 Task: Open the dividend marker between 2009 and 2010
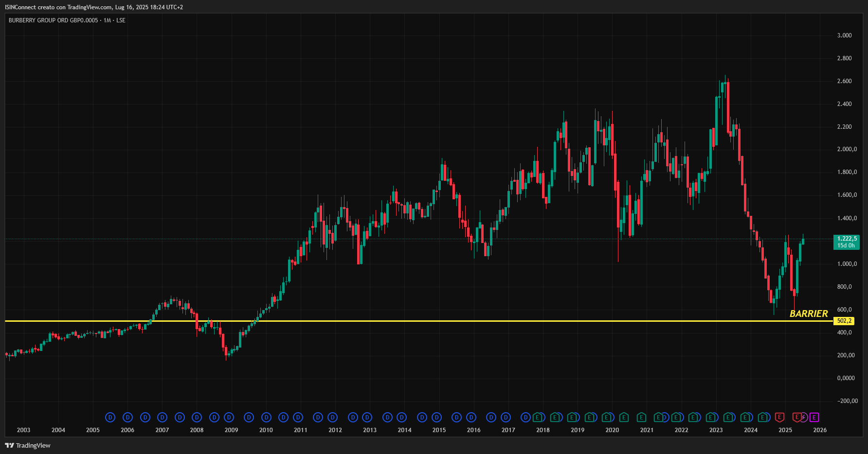click(249, 417)
